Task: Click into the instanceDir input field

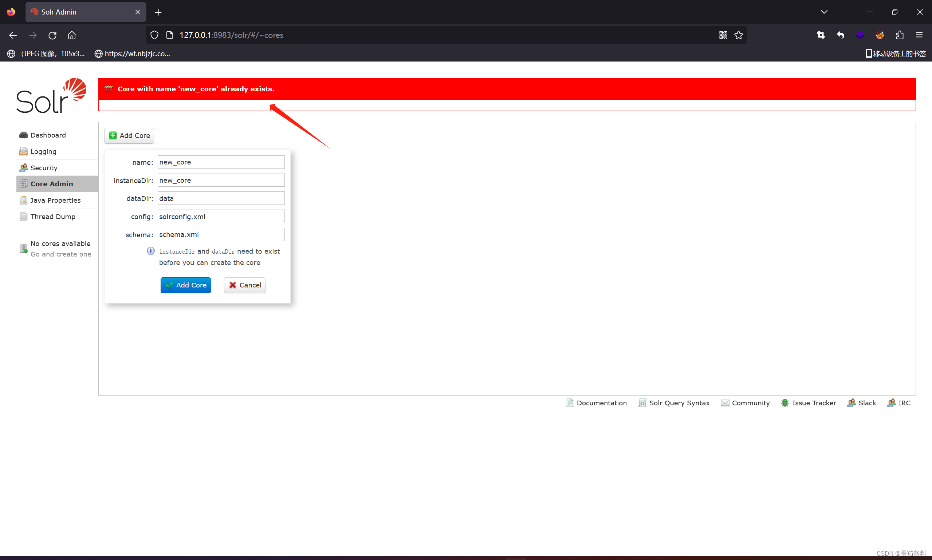Action: coord(221,180)
